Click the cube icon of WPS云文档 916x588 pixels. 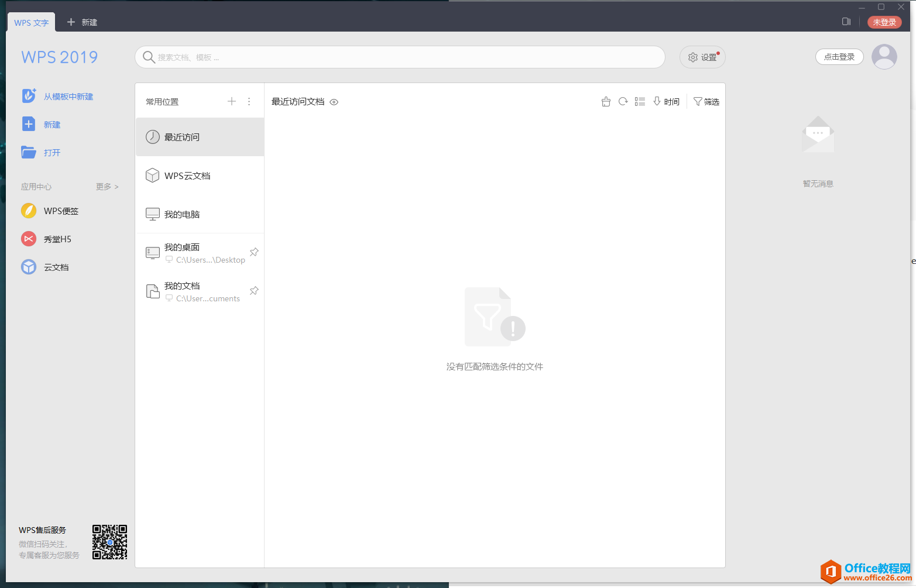153,176
